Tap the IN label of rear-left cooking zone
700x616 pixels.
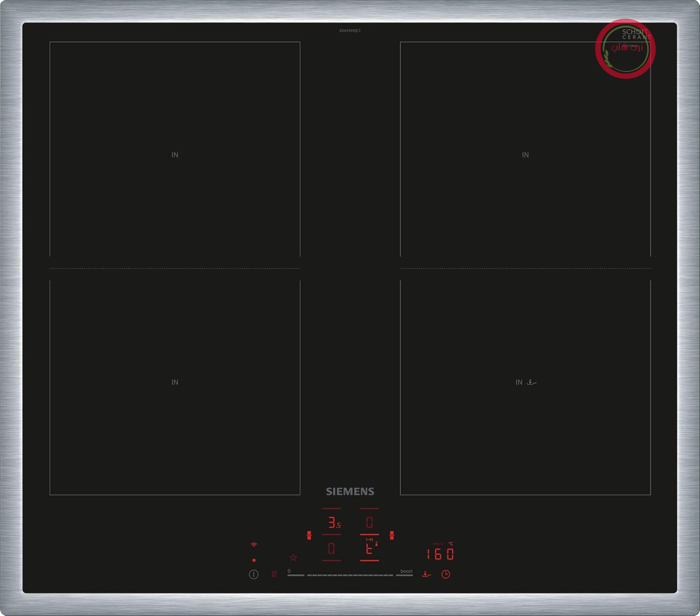pyautogui.click(x=175, y=155)
